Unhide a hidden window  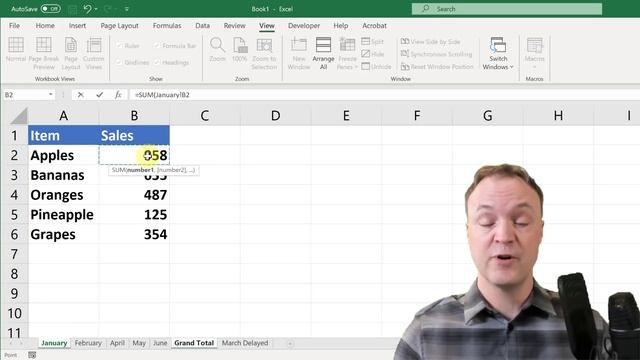(x=376, y=67)
